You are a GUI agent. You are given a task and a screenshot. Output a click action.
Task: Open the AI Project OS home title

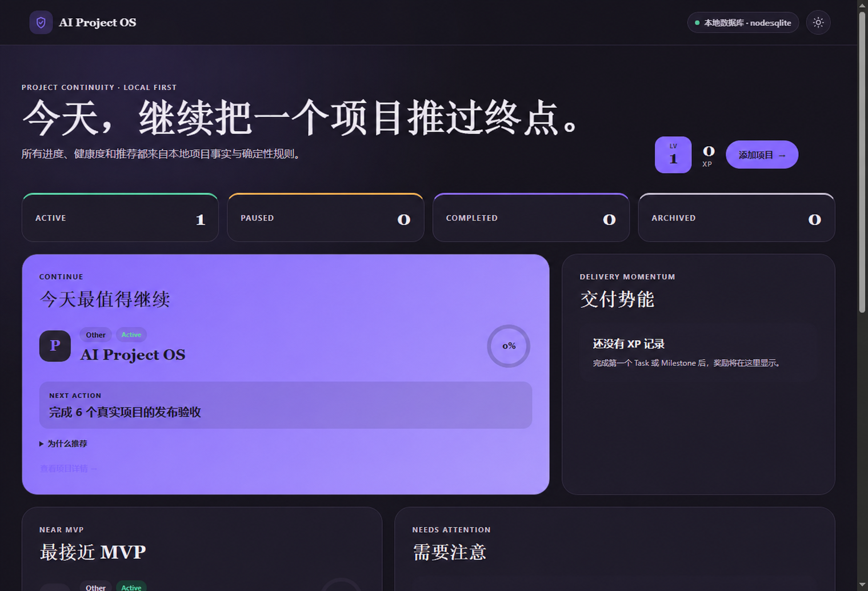(98, 23)
